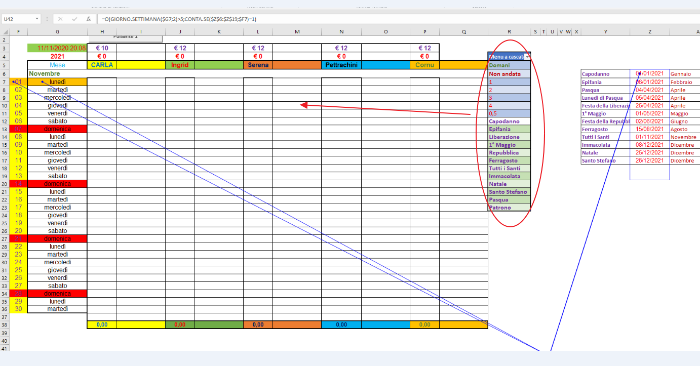Select row 7 header
700x366 pixels.
[4, 82]
